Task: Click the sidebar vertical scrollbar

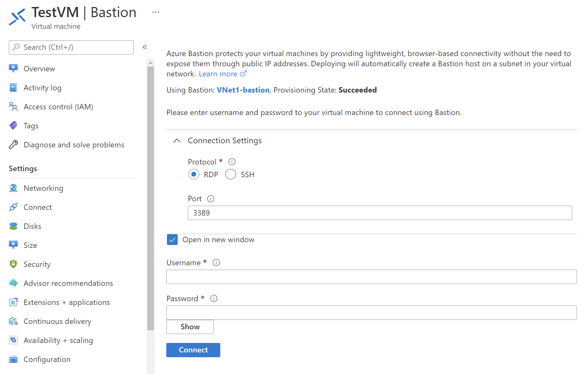Action: (x=150, y=197)
